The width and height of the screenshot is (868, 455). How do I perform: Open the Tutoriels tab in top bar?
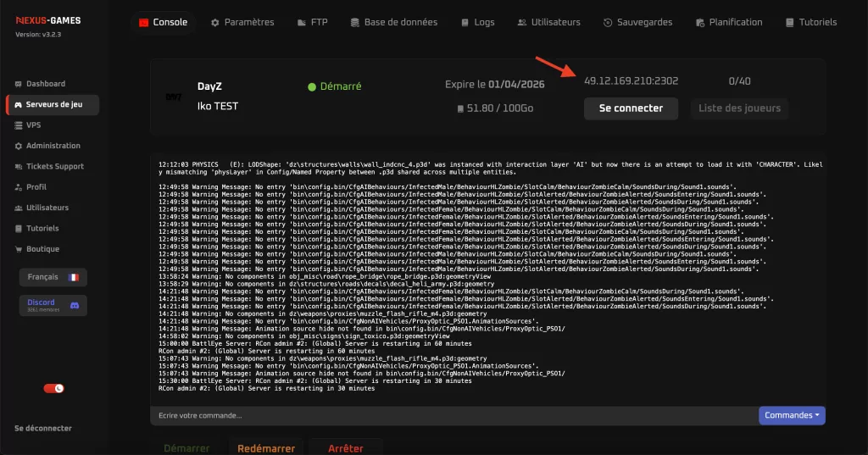click(811, 23)
